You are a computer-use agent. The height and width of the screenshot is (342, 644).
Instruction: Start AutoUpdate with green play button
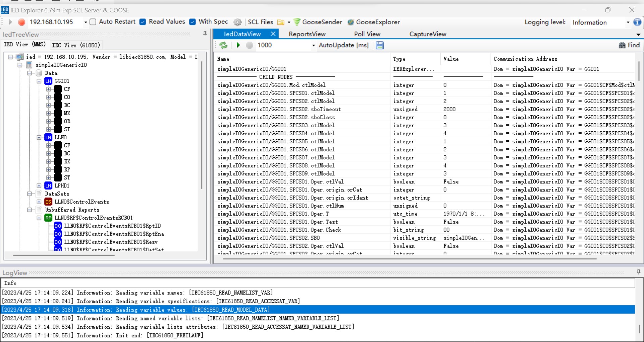click(x=238, y=45)
